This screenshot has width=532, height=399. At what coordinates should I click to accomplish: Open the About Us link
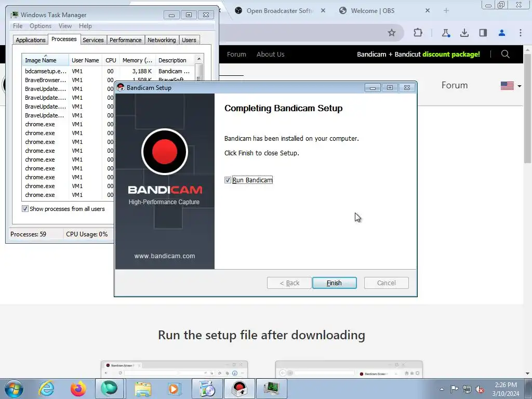(x=270, y=54)
